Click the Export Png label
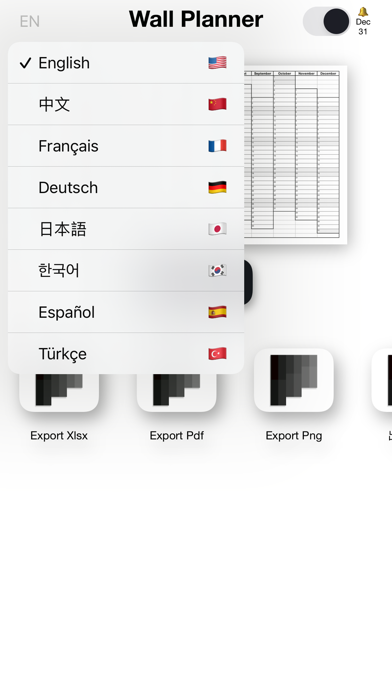Viewport: 392px width, 696px height. (294, 436)
